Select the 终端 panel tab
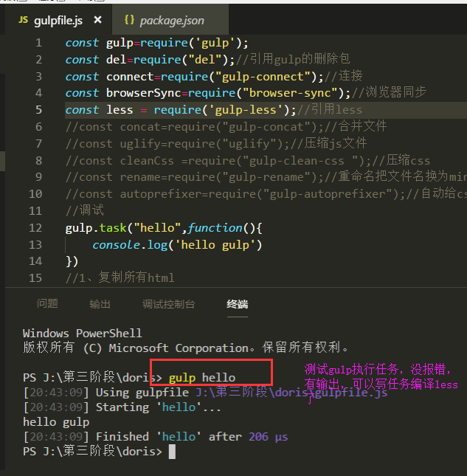 point(238,303)
